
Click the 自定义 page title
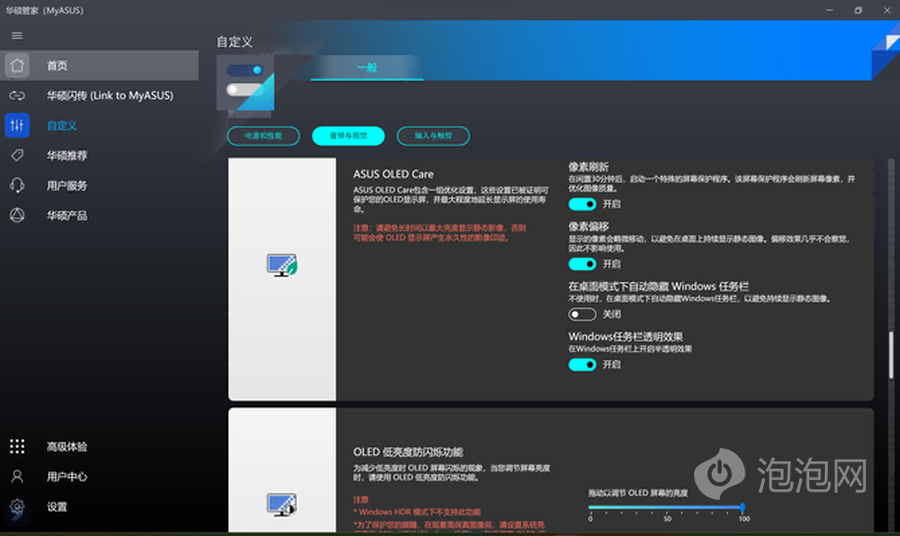point(234,42)
